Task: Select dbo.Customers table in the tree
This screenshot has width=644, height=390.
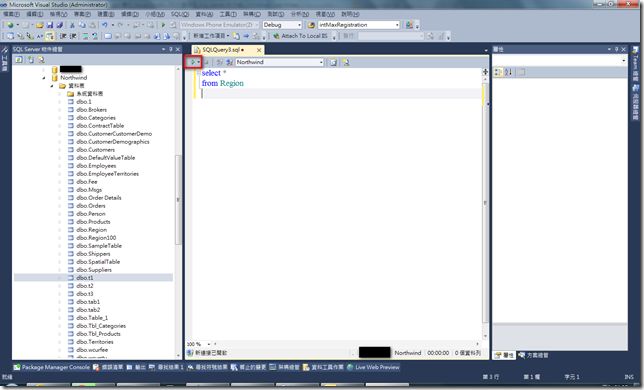Action: coord(95,150)
